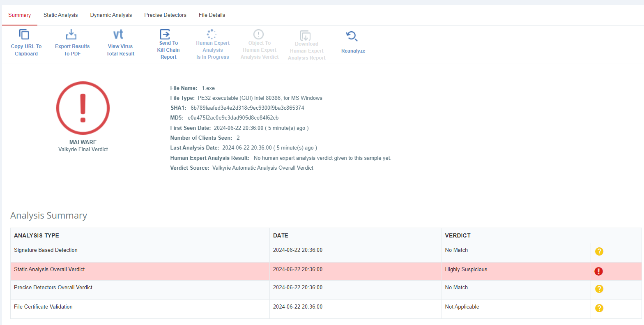
Task: Click the PE32 executable file type value
Action: pyautogui.click(x=260, y=98)
